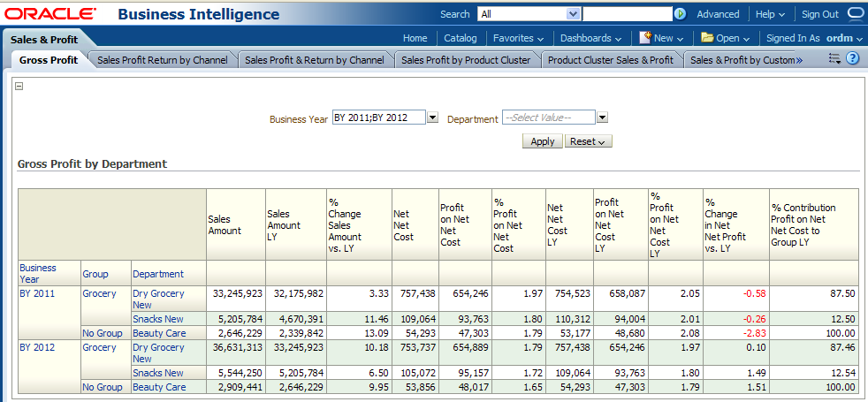
Task: Click the Advanced search link
Action: click(x=718, y=14)
